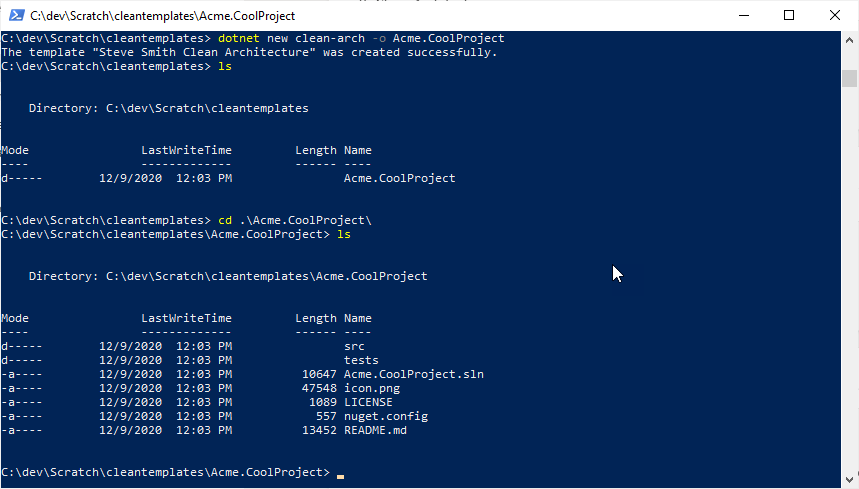This screenshot has width=859, height=489.
Task: Maximize the PowerShell window
Action: pyautogui.click(x=789, y=15)
